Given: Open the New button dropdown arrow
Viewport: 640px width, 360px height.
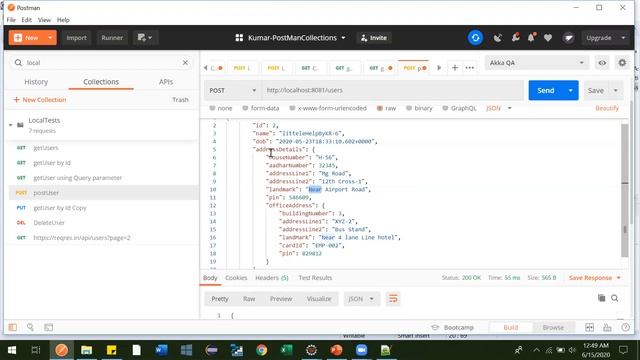Looking at the screenshot, I should (x=50, y=38).
